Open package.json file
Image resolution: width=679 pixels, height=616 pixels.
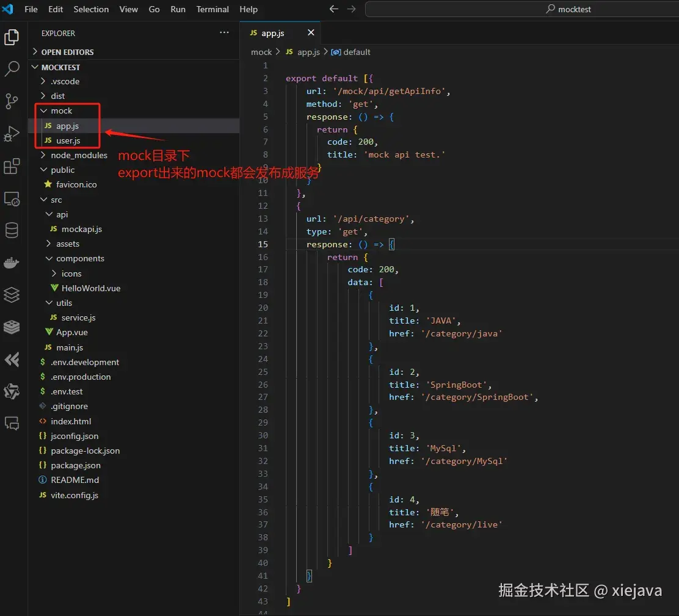[x=134, y=465]
